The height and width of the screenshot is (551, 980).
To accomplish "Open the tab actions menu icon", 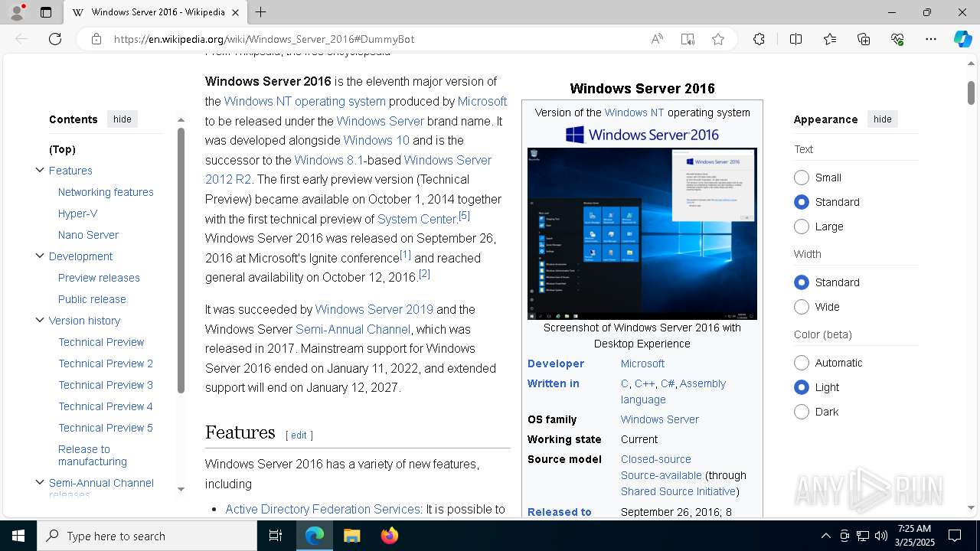I will pyautogui.click(x=46, y=12).
